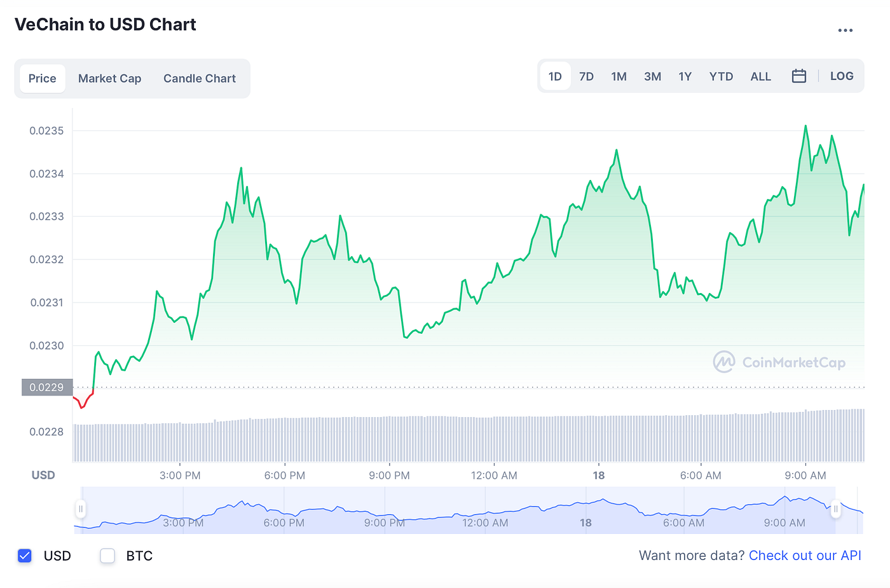This screenshot has height=588, width=890.
Task: Grab the right range selector handle
Action: 835,509
